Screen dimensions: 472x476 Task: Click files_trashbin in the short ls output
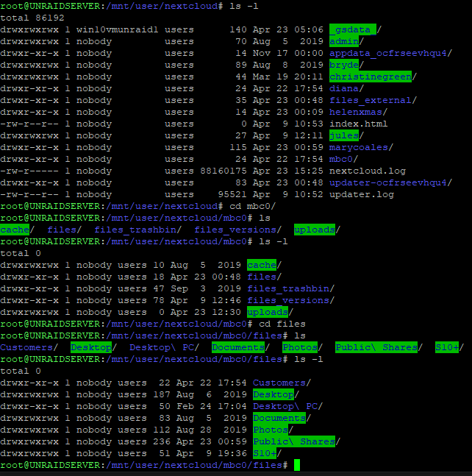pyautogui.click(x=135, y=230)
